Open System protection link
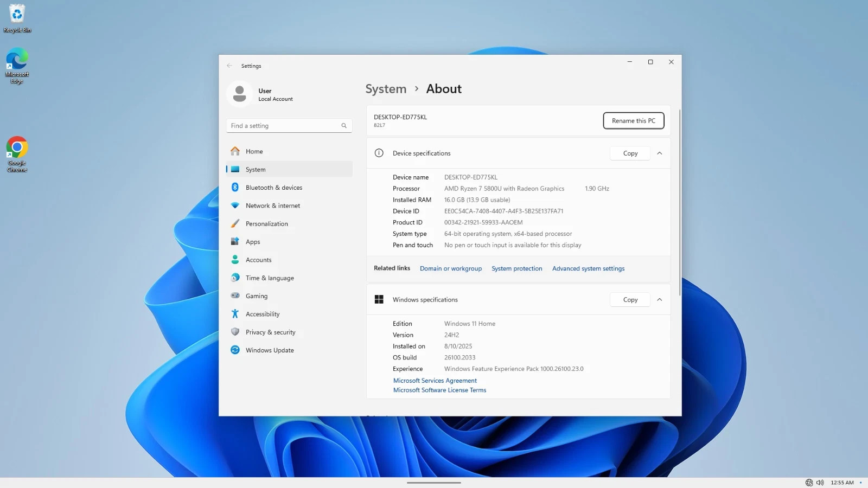The height and width of the screenshot is (488, 868). tap(517, 269)
